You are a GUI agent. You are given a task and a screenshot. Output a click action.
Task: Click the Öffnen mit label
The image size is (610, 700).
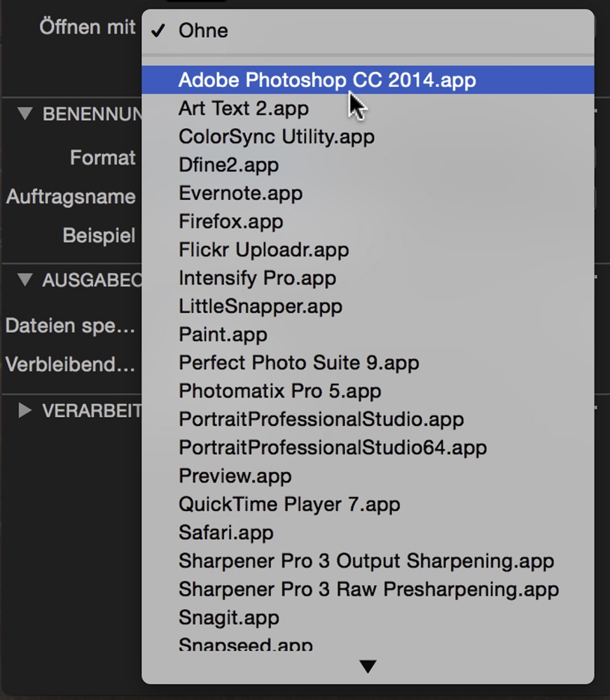[x=87, y=27]
